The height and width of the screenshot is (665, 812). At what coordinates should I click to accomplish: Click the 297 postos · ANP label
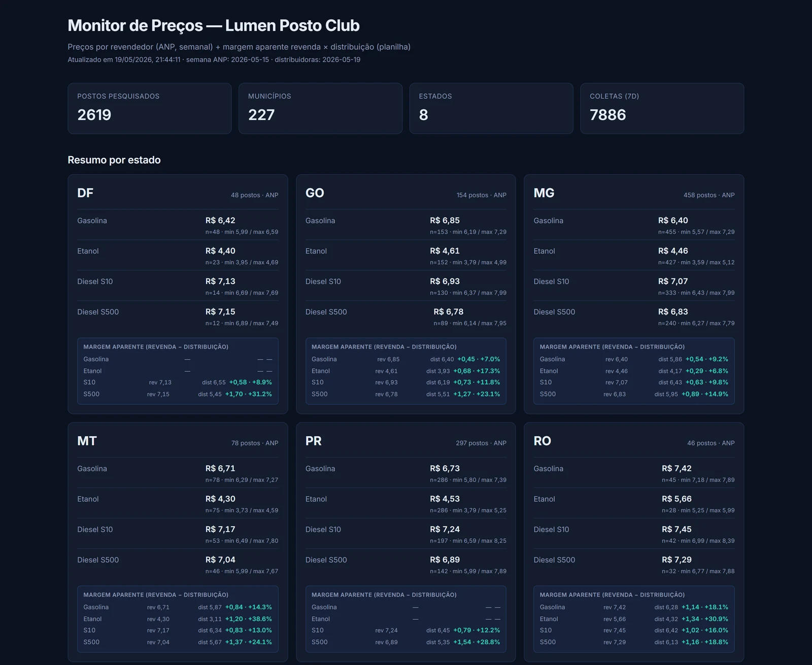481,443
